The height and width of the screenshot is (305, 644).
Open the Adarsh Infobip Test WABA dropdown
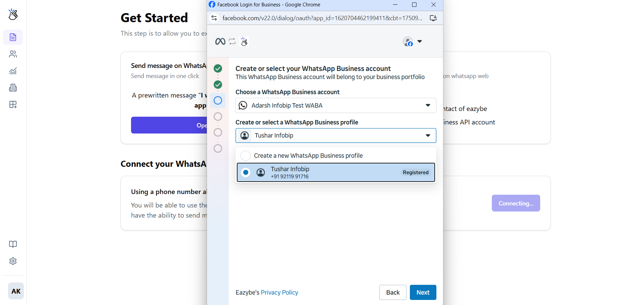click(336, 106)
